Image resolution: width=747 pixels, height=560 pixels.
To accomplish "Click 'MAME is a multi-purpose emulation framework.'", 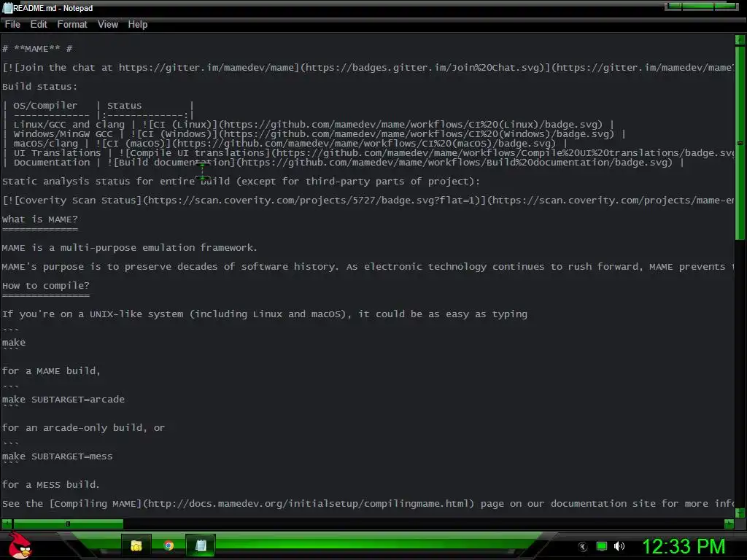I will click(130, 248).
